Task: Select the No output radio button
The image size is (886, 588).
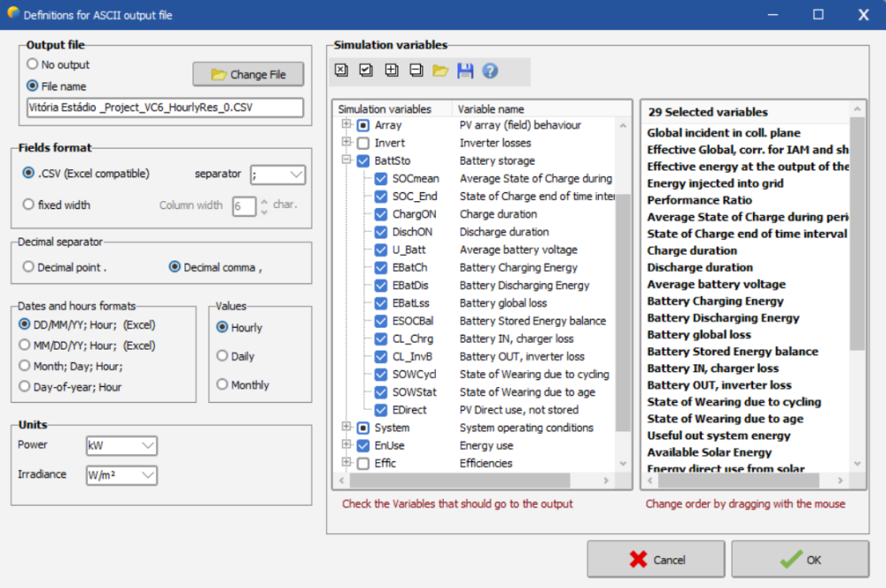Action: point(33,65)
